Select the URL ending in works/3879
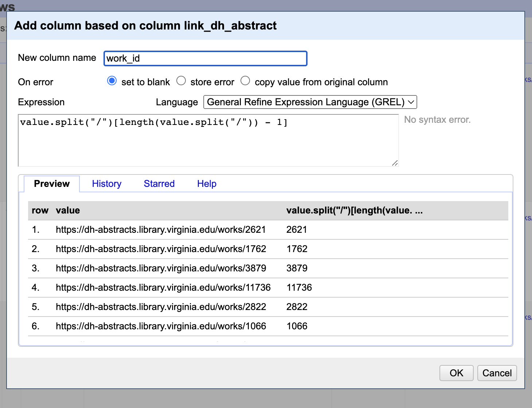Viewport: 532px width, 408px height. (x=161, y=268)
